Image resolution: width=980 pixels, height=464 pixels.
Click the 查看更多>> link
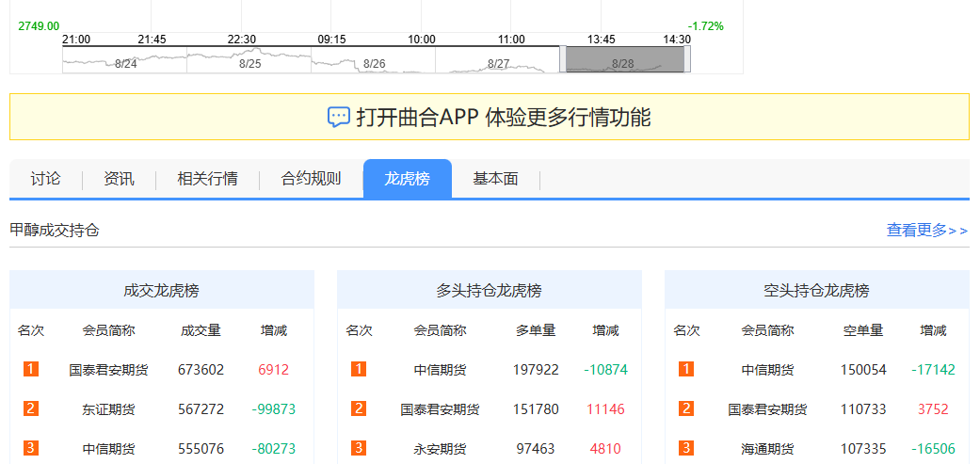927,231
